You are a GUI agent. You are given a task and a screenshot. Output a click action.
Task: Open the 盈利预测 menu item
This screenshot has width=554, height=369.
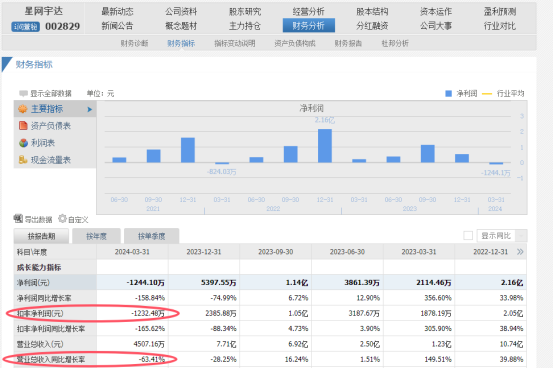(500, 12)
